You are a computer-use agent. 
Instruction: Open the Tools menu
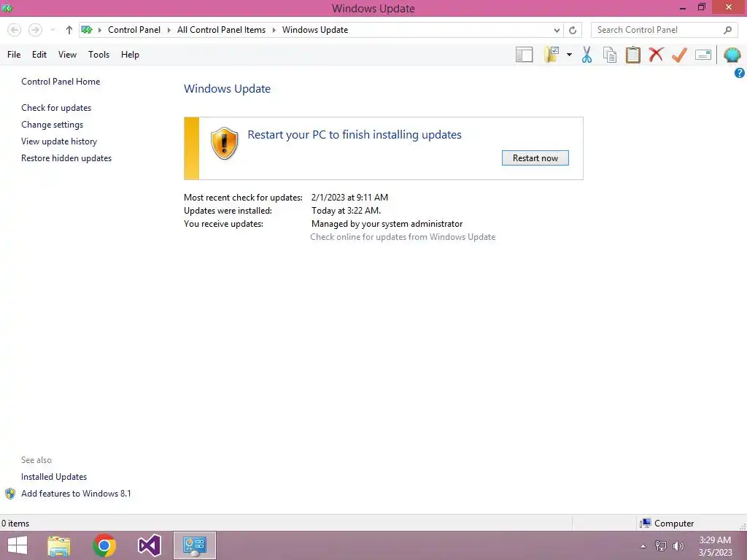point(98,55)
